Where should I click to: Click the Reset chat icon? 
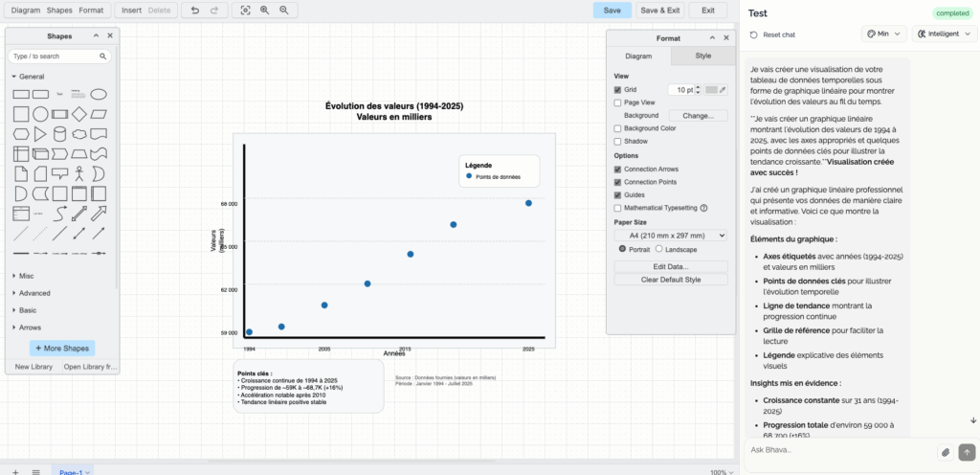pyautogui.click(x=754, y=34)
